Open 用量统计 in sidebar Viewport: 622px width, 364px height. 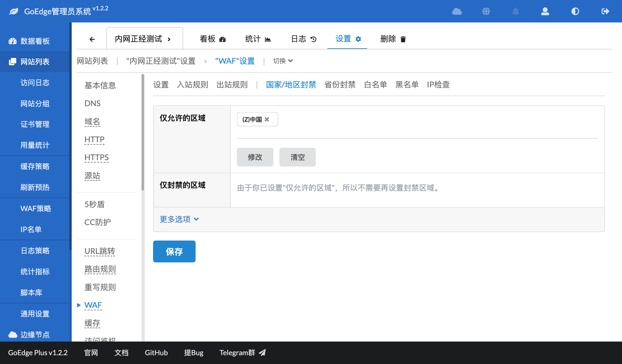pos(35,145)
